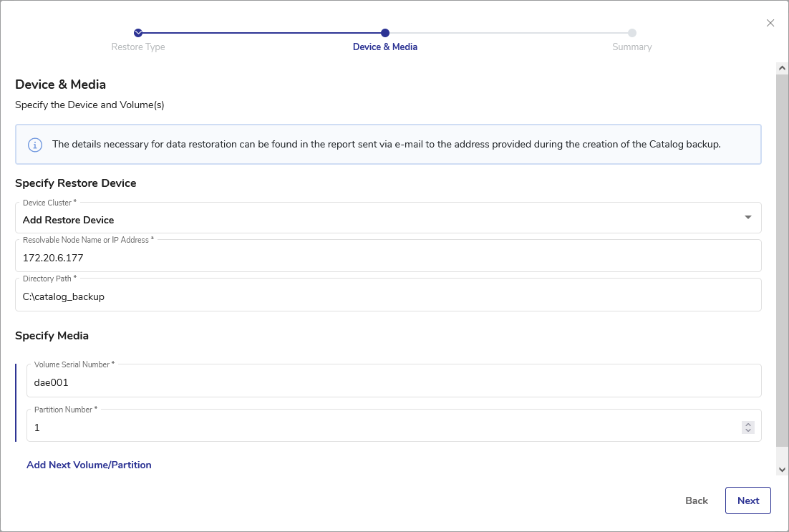Screen dimensions: 789x532
Task: Click the Summary step circle indicator
Action: 632,32
